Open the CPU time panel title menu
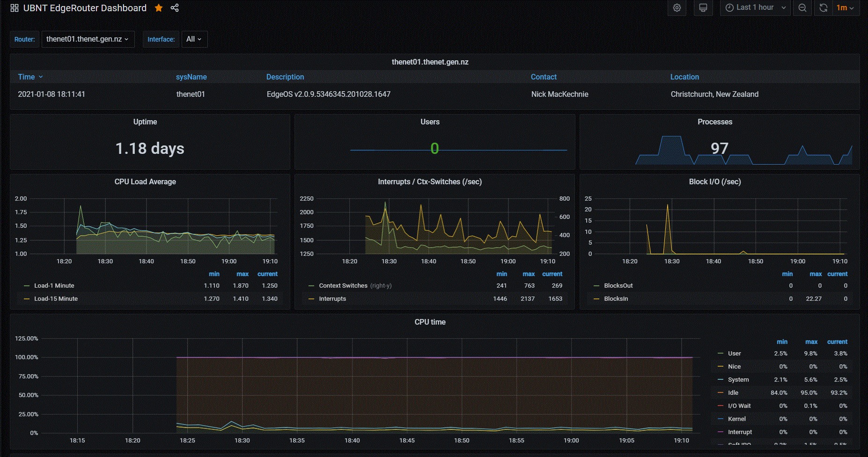This screenshot has height=457, width=868. pyautogui.click(x=430, y=322)
